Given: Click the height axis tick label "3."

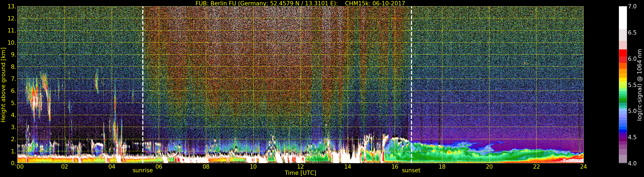Looking at the screenshot, I should click(13, 127).
